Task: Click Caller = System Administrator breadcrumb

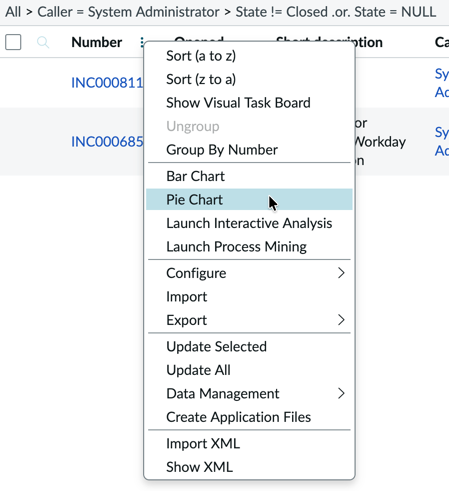Action: 128,12
